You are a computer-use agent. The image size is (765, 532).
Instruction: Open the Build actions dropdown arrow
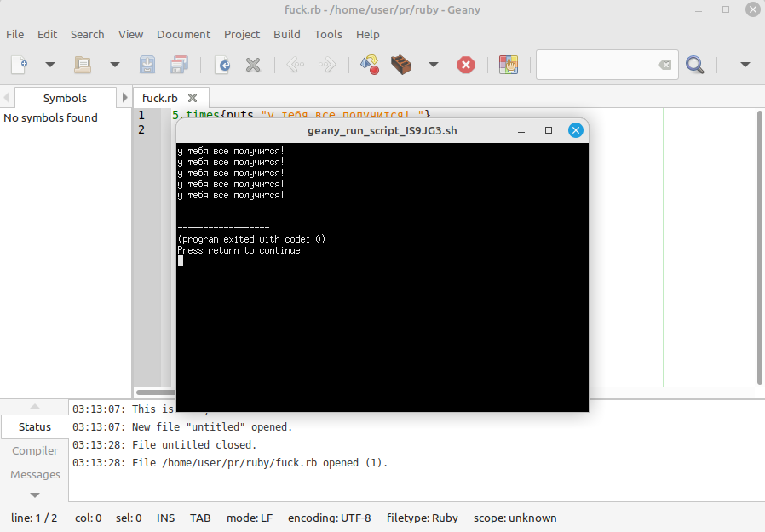click(433, 65)
